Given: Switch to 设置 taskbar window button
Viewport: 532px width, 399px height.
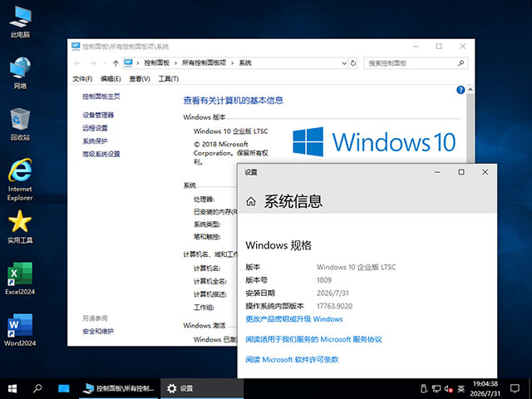Looking at the screenshot, I should 201,388.
